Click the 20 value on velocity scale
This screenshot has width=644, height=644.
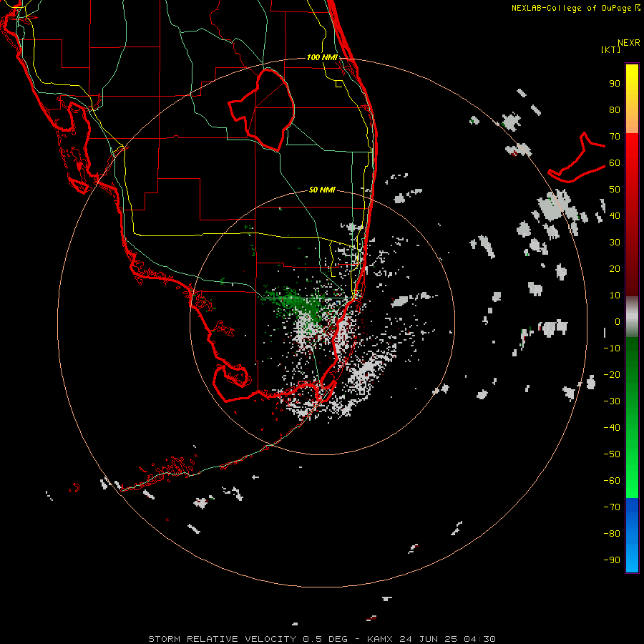pos(615,268)
